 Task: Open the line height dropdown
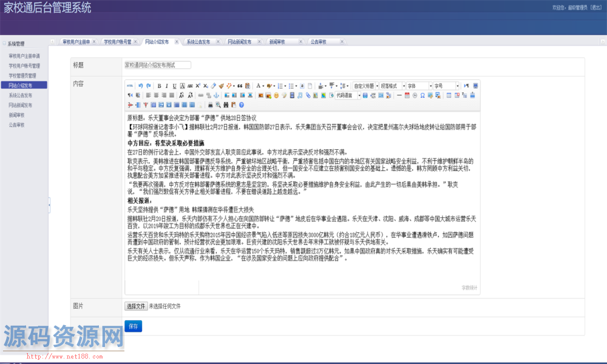coord(348,86)
